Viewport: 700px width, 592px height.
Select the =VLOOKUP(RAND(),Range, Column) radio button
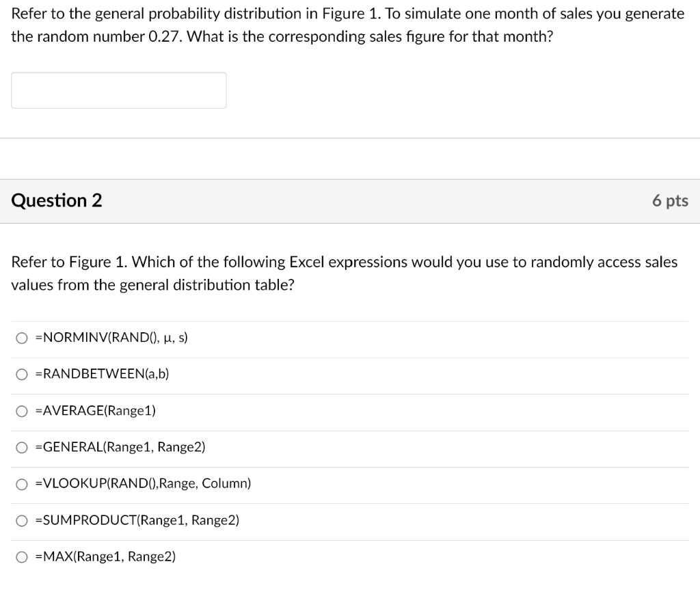click(x=21, y=484)
